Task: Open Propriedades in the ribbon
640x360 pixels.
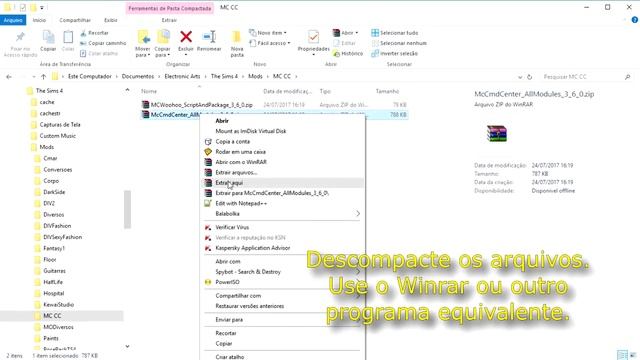Action: (313, 41)
